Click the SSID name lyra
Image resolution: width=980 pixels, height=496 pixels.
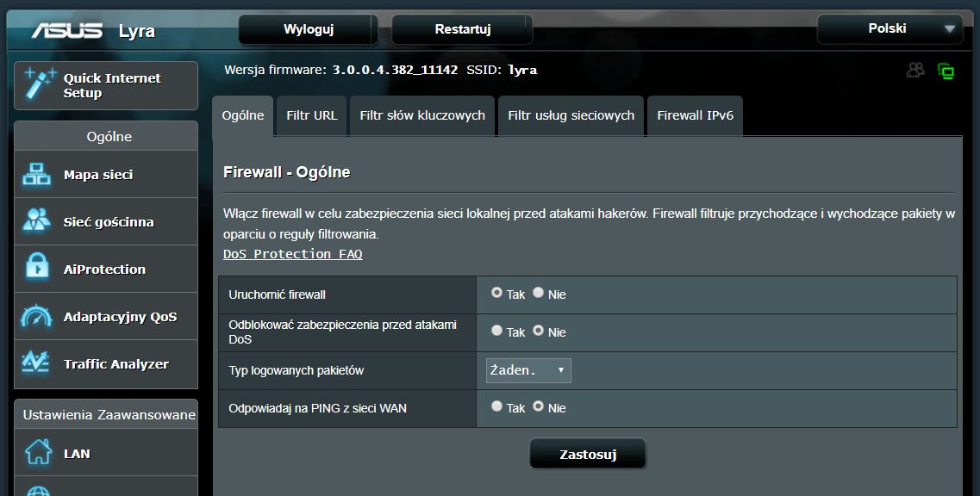(522, 70)
